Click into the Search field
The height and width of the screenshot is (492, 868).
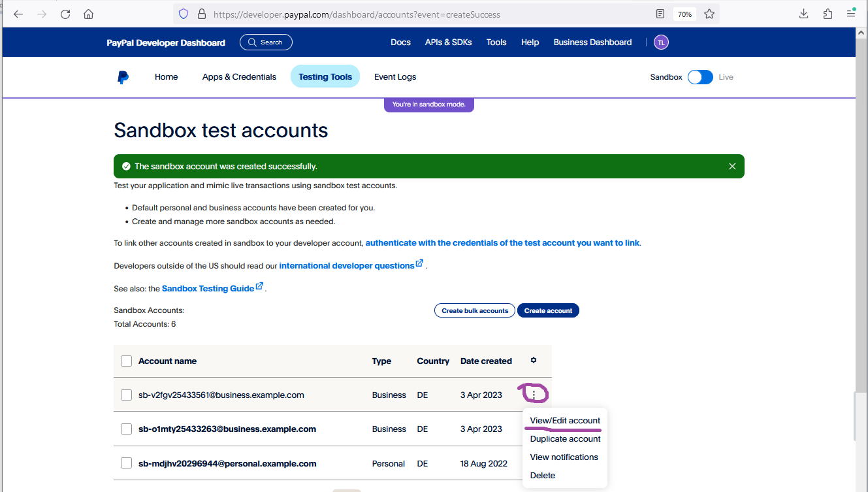pyautogui.click(x=266, y=42)
